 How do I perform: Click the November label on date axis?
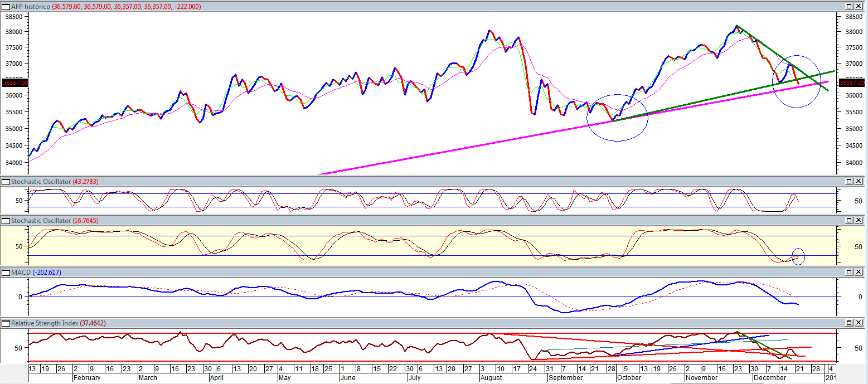click(702, 377)
